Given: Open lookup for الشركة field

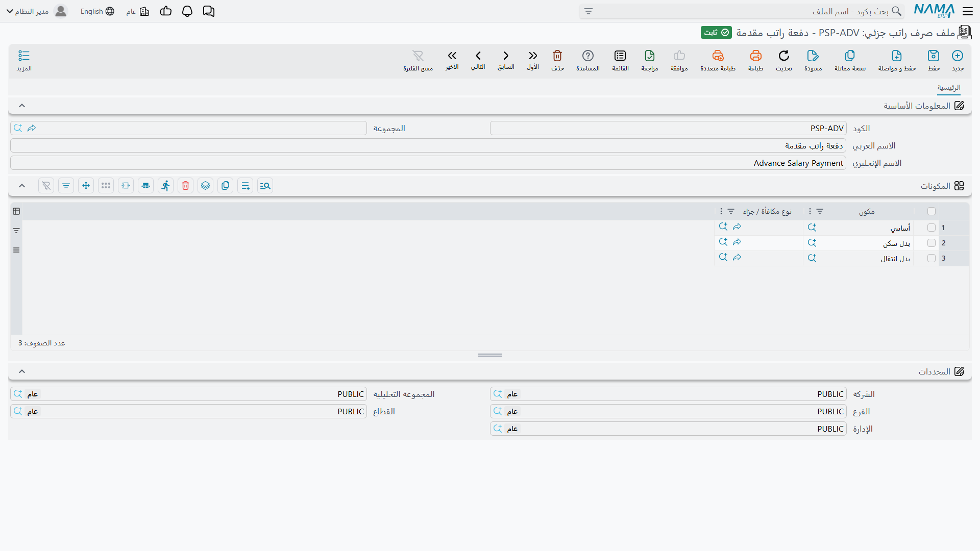Looking at the screenshot, I should (498, 394).
